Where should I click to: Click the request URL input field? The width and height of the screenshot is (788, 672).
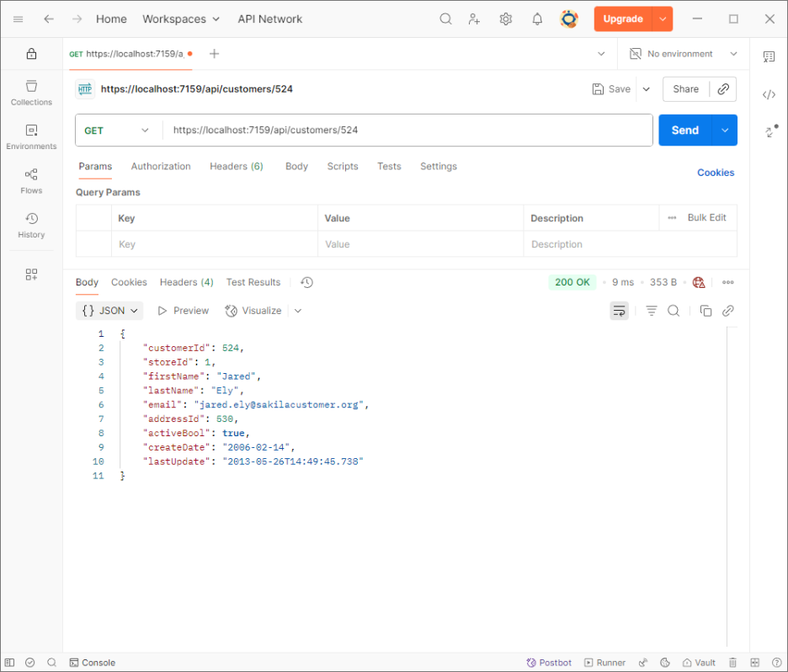pyautogui.click(x=404, y=131)
